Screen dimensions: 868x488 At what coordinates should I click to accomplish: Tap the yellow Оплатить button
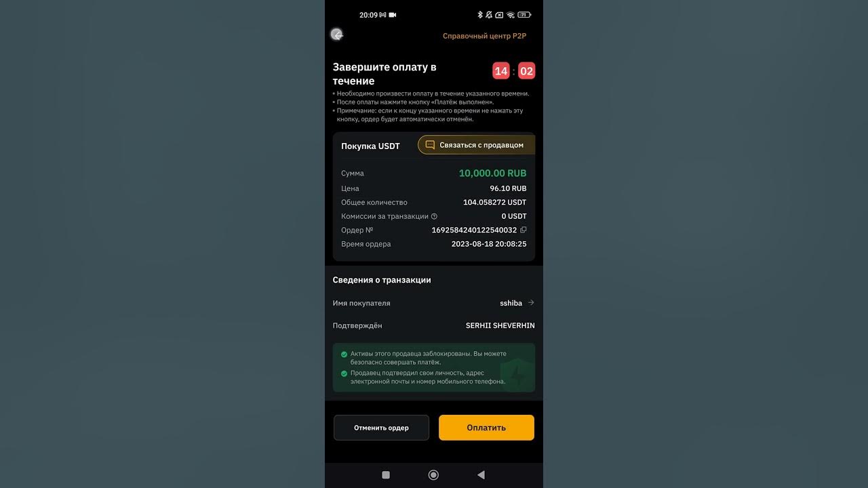(x=486, y=428)
